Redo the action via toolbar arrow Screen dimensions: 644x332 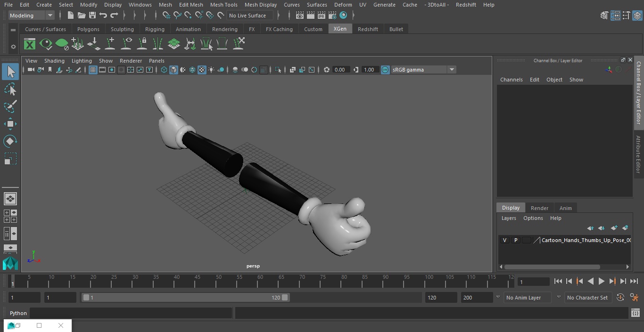click(x=114, y=16)
